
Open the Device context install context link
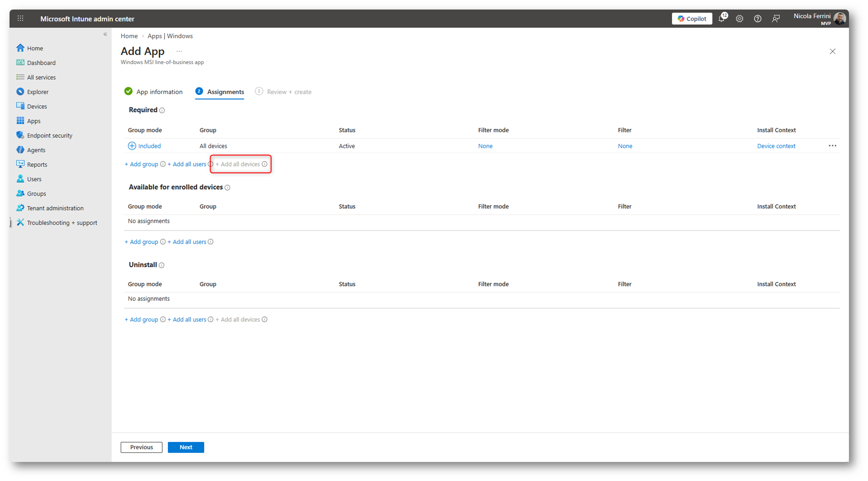[776, 146]
